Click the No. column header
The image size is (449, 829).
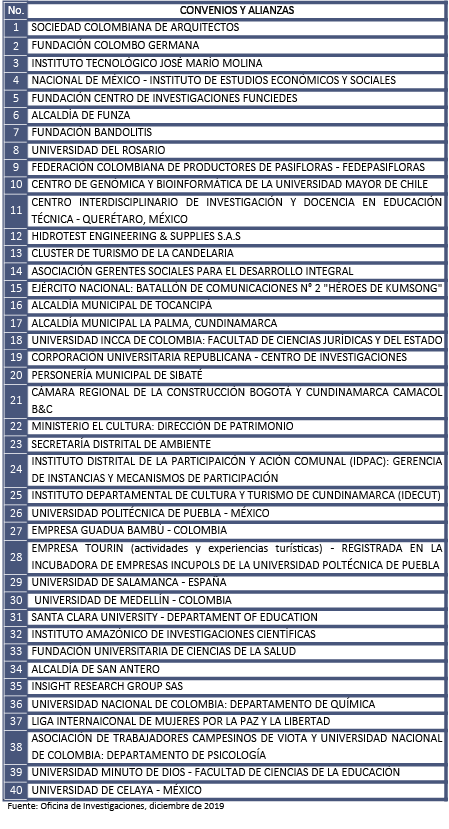[x=16, y=10]
